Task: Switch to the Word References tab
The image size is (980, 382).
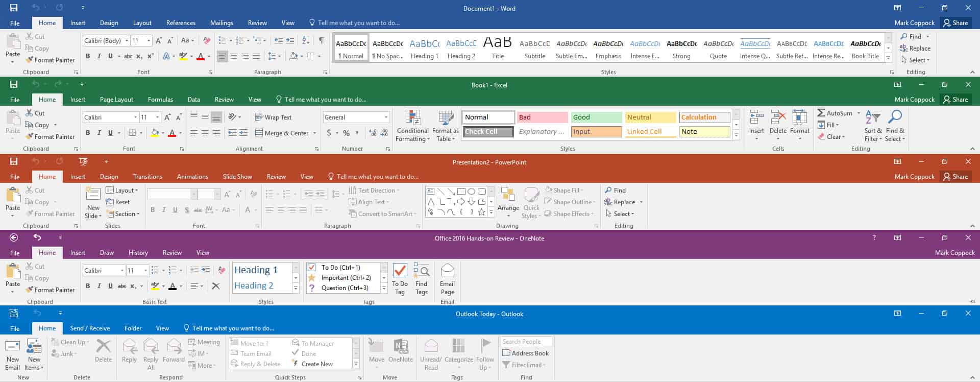Action: 181,23
